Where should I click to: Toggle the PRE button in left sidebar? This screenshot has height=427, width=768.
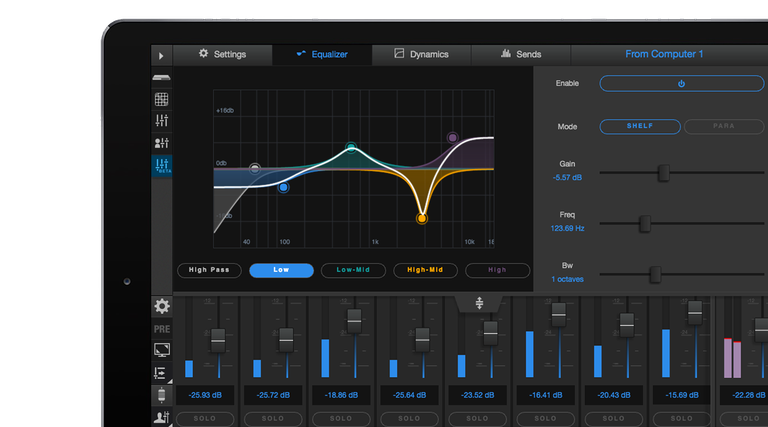[162, 329]
